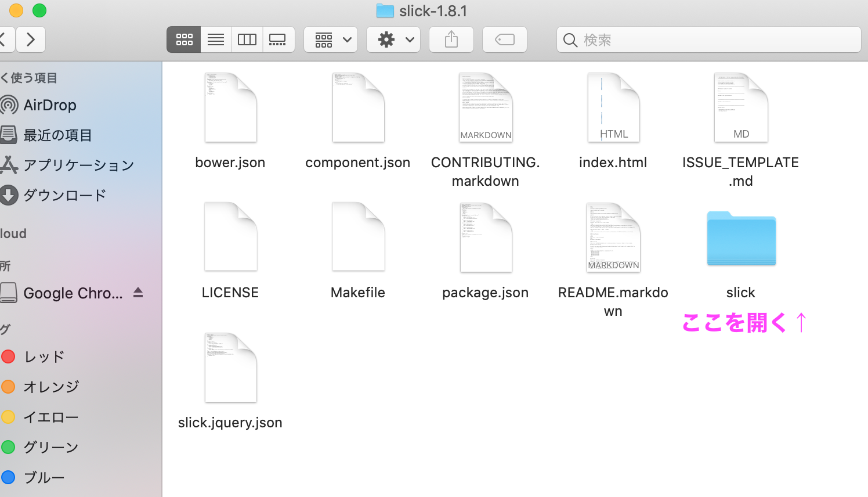
Task: Select the slick folder icon
Action: [741, 238]
